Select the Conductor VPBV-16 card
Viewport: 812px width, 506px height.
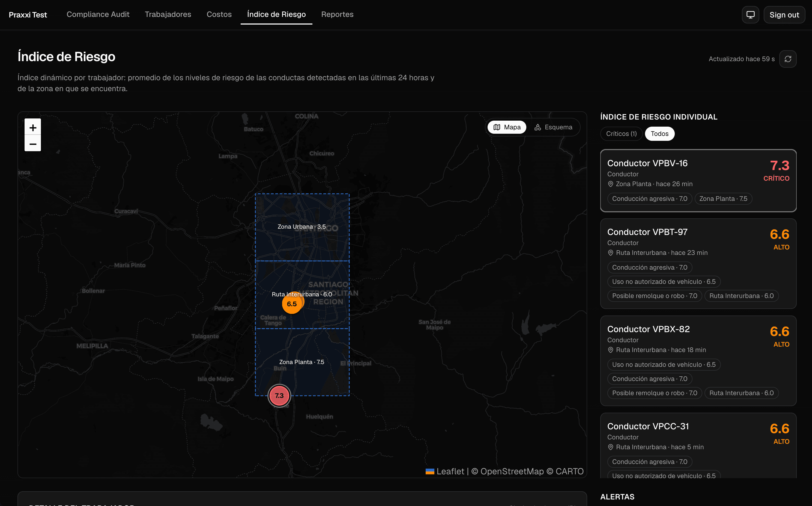pos(698,181)
